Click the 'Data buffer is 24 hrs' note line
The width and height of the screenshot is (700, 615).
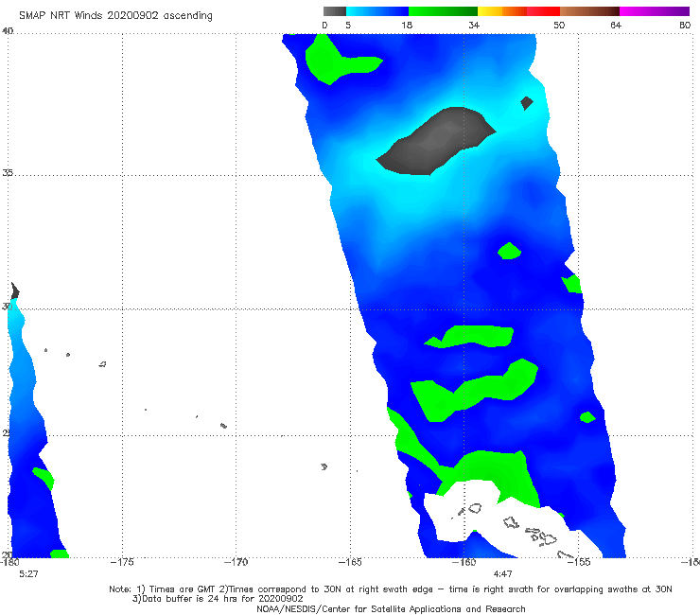coord(218,599)
